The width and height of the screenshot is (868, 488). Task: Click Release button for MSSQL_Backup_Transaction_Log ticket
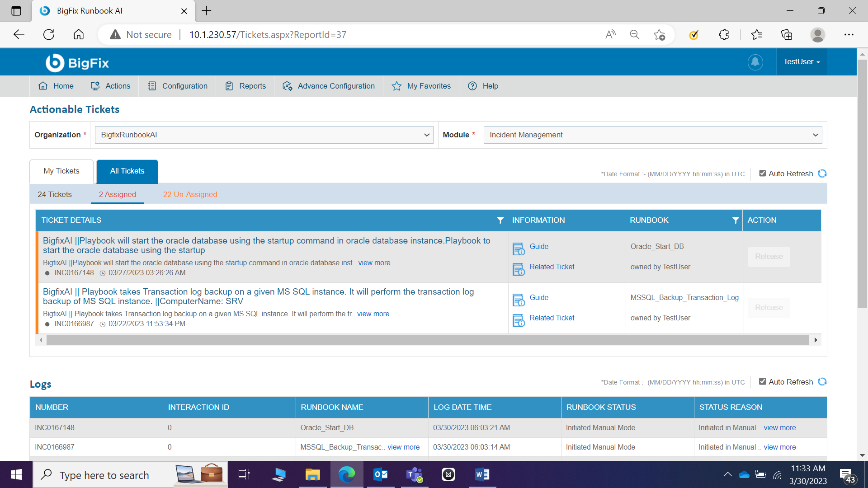point(769,308)
